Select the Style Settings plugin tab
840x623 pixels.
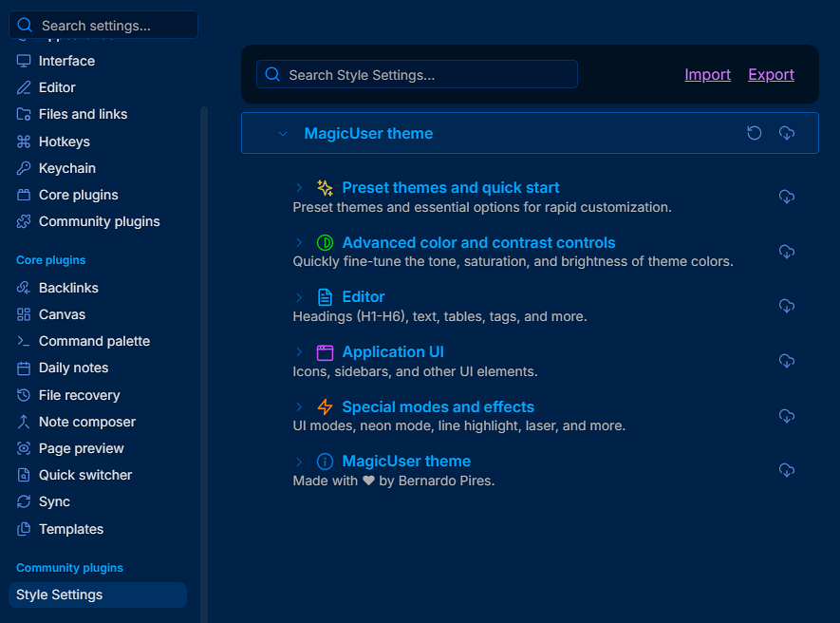pyautogui.click(x=98, y=595)
